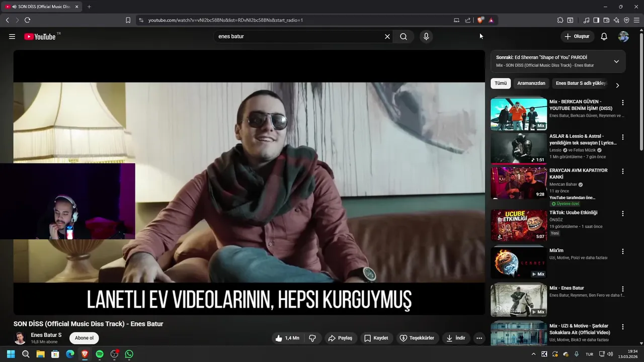Toggle the browser sidebar panel
This screenshot has height=362, width=644.
tap(596, 20)
